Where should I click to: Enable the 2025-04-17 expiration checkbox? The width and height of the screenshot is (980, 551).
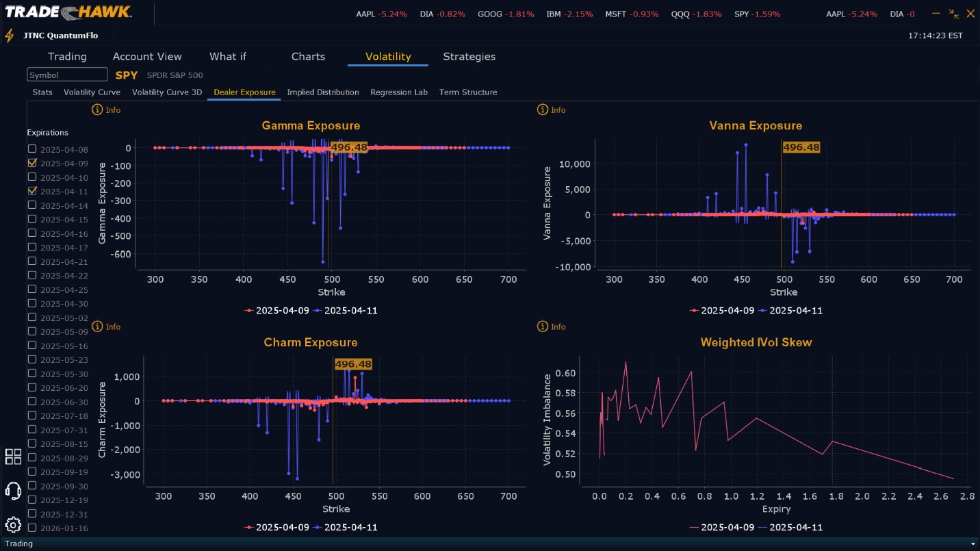click(x=32, y=247)
